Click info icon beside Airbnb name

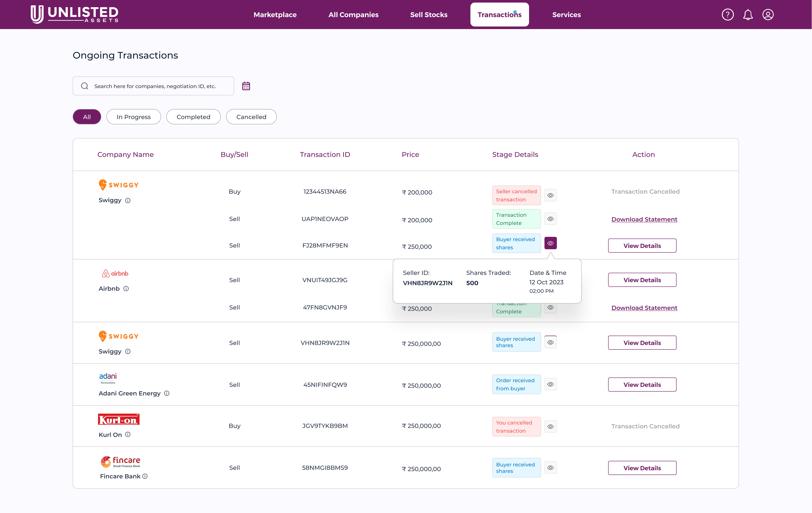click(x=126, y=288)
